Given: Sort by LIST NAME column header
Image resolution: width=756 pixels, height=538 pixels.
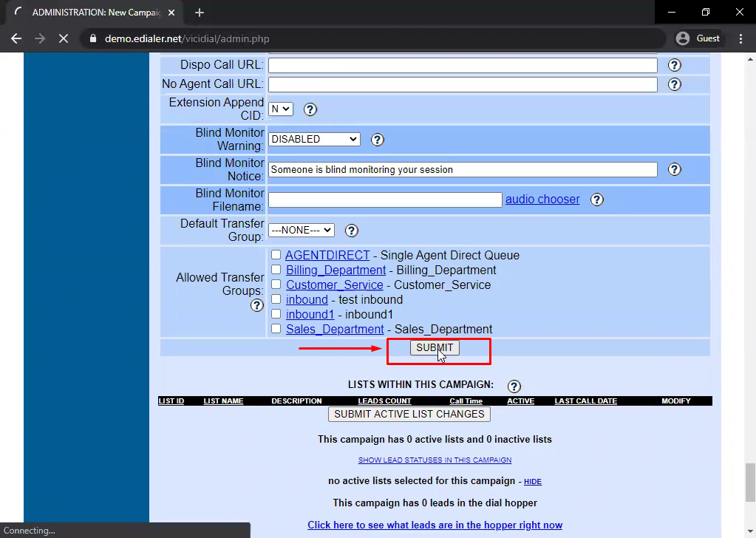Looking at the screenshot, I should click(223, 401).
